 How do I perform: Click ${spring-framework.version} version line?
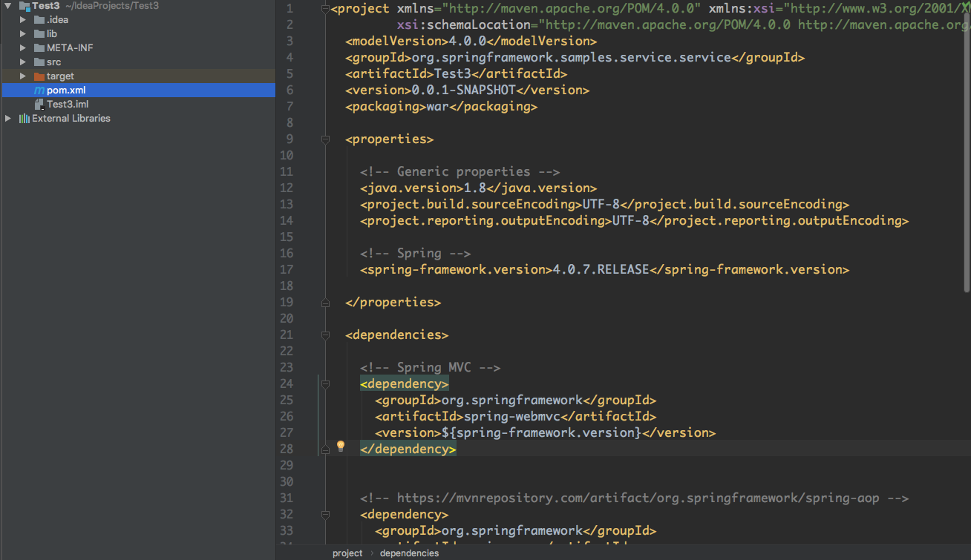pos(545,432)
